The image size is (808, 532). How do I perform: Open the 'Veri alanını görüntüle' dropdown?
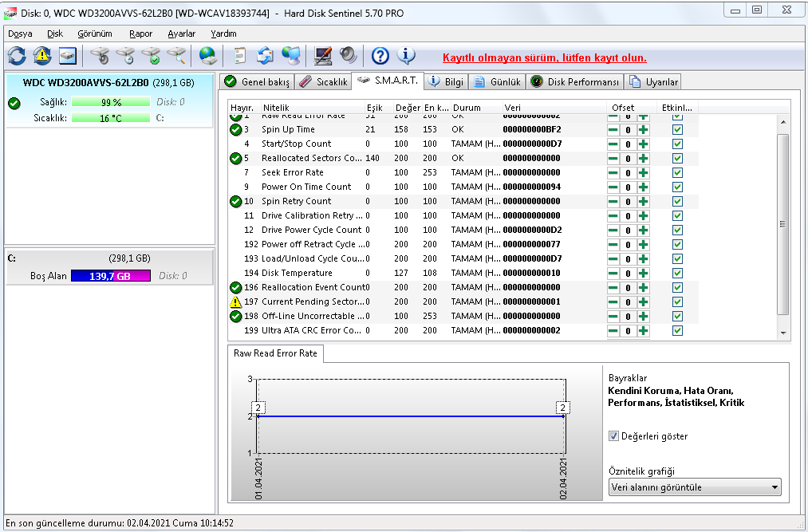click(x=694, y=487)
